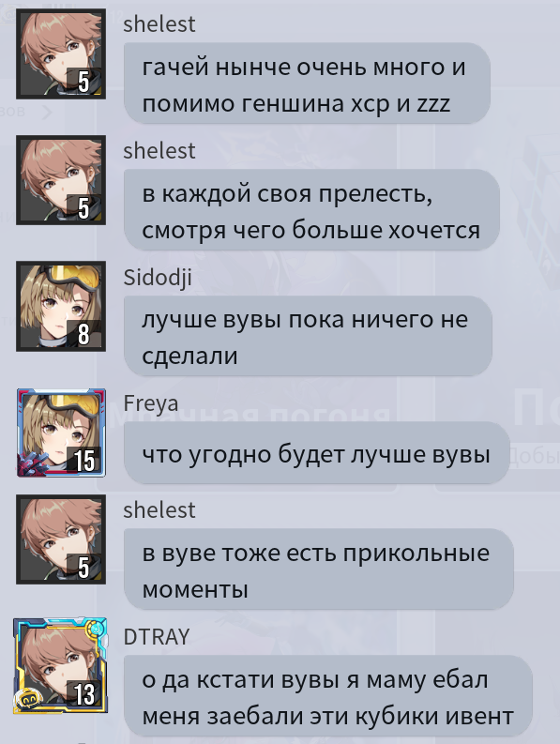Click the topmost shelest username label
Viewport: 560px width, 744px height.
tap(159, 24)
